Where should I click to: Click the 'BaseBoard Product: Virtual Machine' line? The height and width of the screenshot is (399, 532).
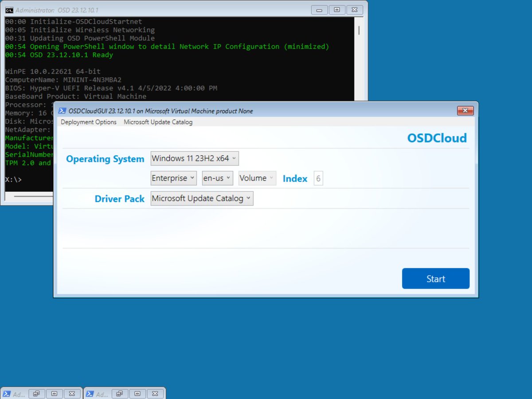point(76,96)
